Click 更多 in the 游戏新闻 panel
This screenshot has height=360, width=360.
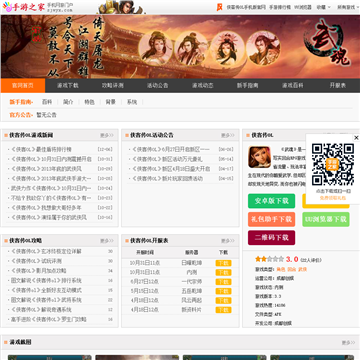point(107,135)
